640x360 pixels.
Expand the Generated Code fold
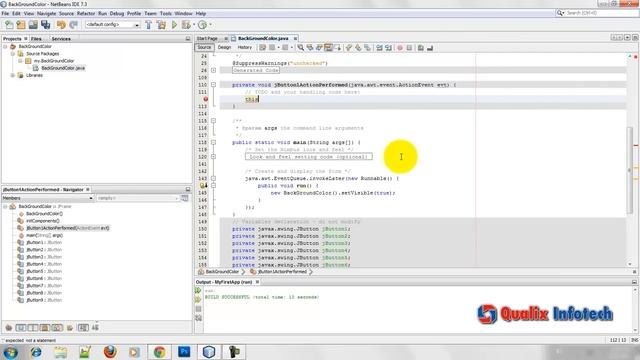[213, 71]
